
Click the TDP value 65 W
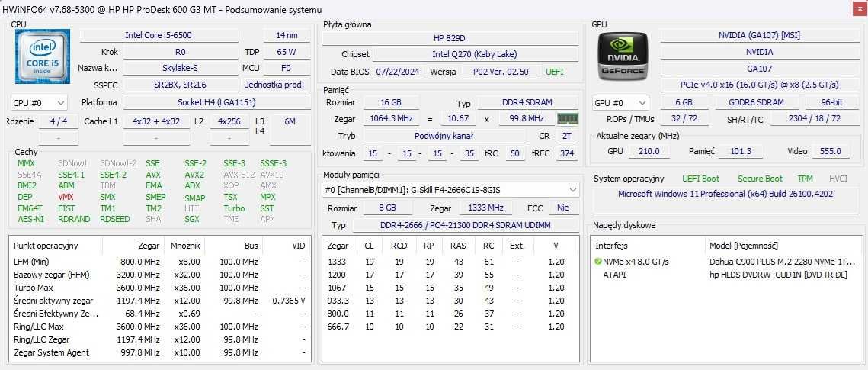287,52
